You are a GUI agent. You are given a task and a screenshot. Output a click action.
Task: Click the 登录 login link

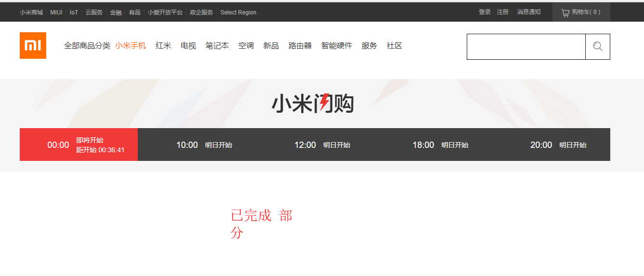coord(485,12)
